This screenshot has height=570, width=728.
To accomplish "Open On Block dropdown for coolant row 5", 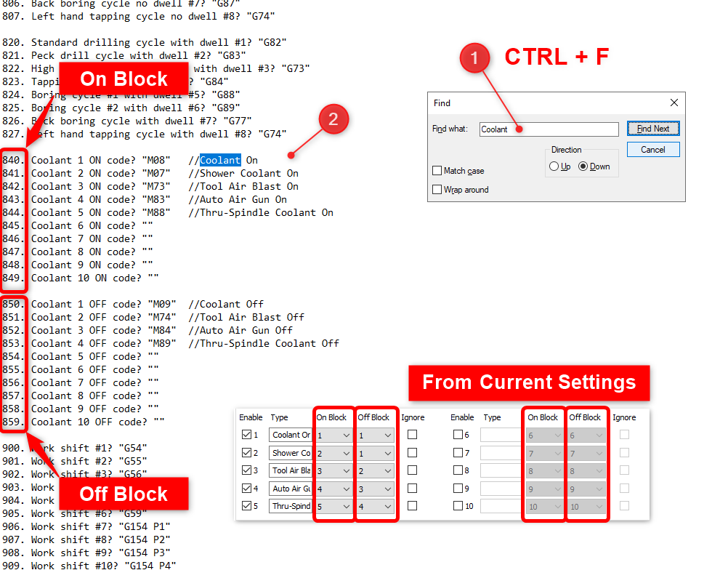I will [x=333, y=507].
